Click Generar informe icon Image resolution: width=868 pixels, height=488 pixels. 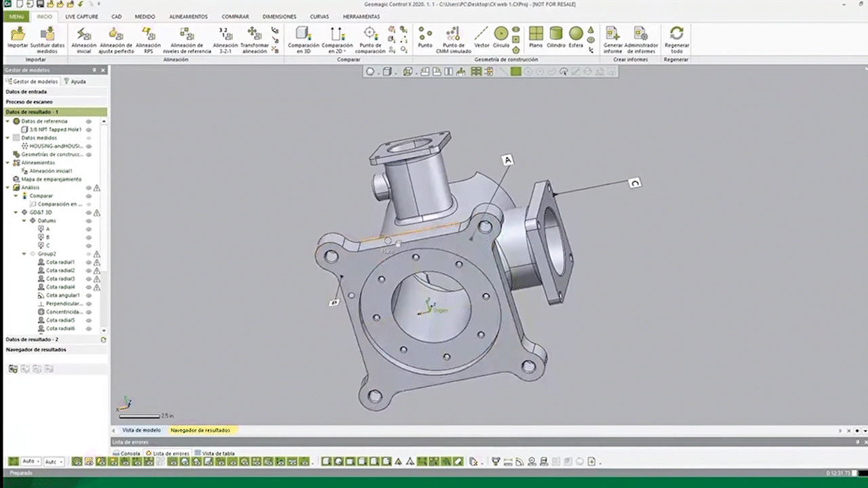coord(612,39)
